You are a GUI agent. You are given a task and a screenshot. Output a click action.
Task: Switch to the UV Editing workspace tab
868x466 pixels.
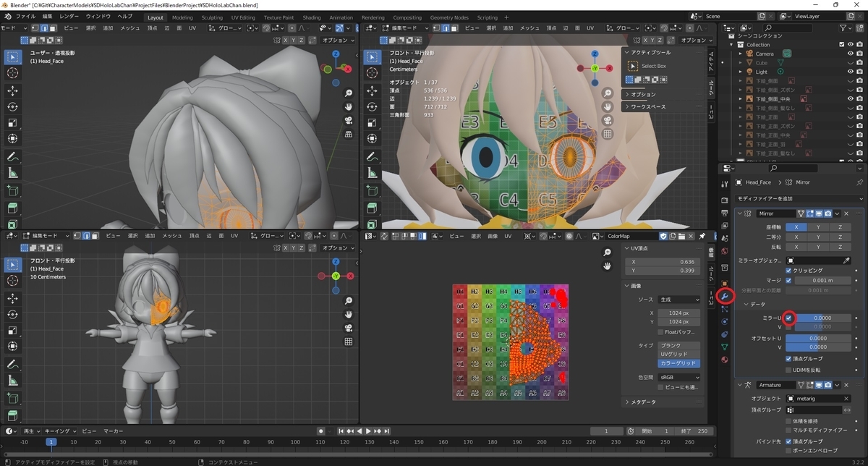tap(243, 17)
